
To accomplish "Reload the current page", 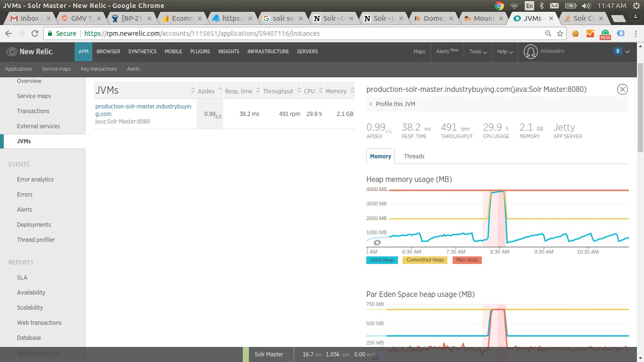I will (x=35, y=33).
